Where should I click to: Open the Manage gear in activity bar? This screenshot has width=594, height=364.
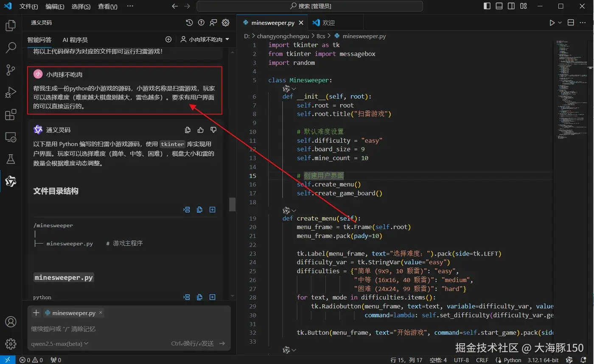[x=11, y=344]
